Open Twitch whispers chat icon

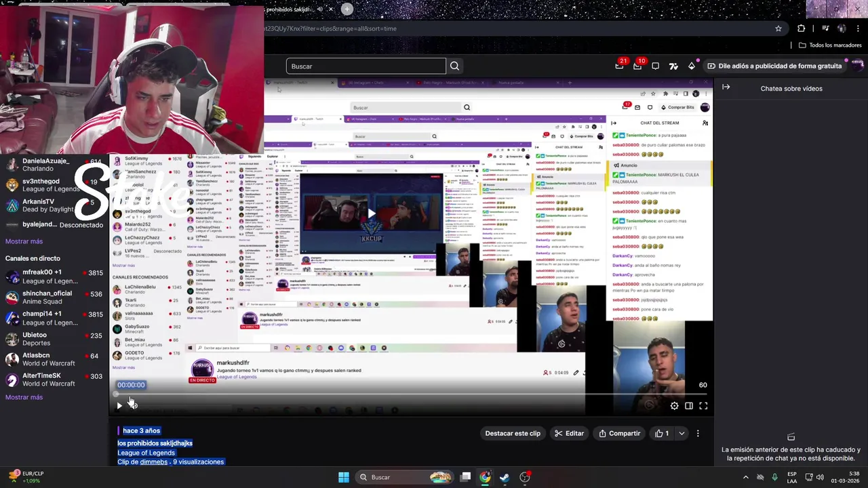click(x=655, y=66)
